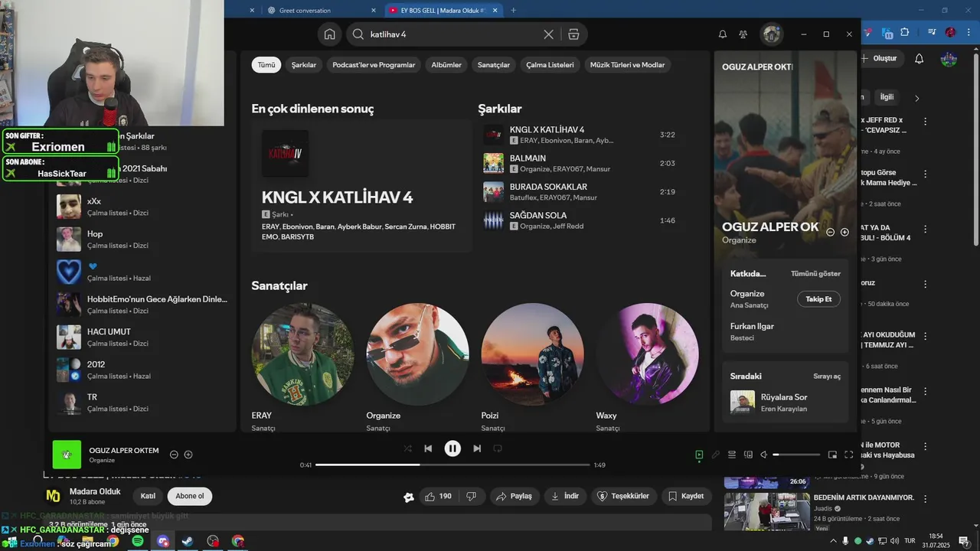980x551 pixels.
Task: Select the İlgili chip on YouTube
Action: pos(887,97)
